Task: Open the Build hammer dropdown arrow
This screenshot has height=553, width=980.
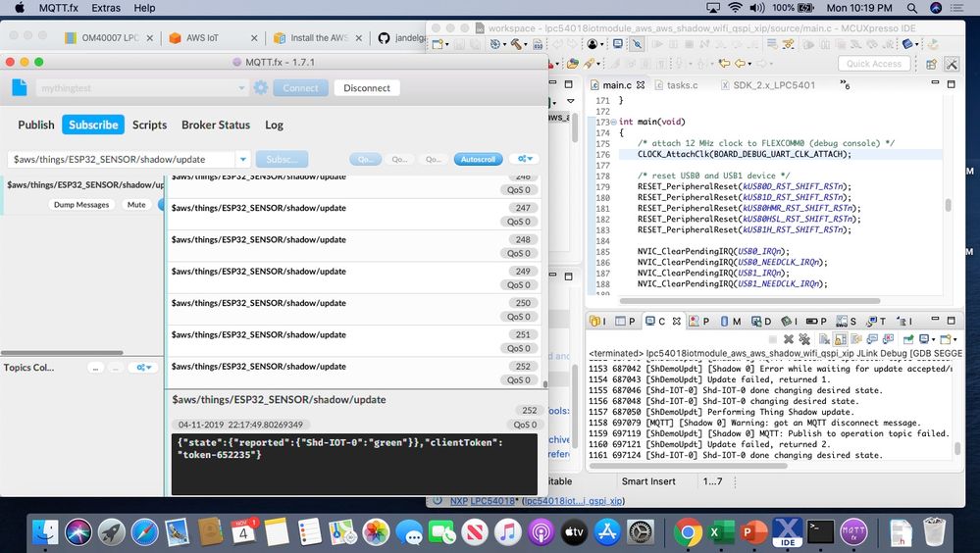Action: click(526, 44)
